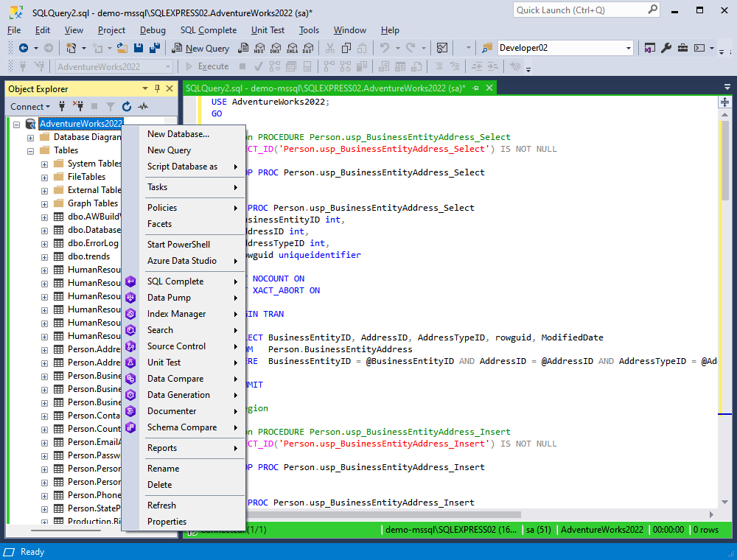The width and height of the screenshot is (737, 560).
Task: Click the SQL Complete purple icon in context menu
Action: (x=130, y=281)
